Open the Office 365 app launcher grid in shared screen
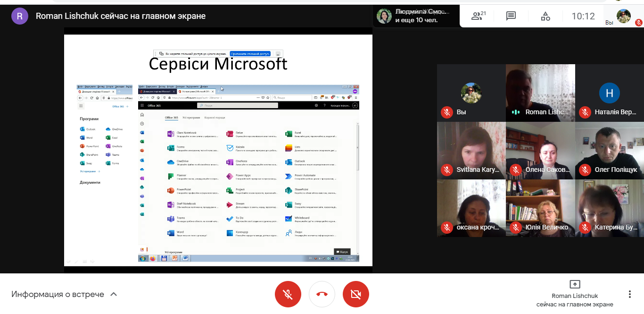644x314 pixels. tap(142, 105)
